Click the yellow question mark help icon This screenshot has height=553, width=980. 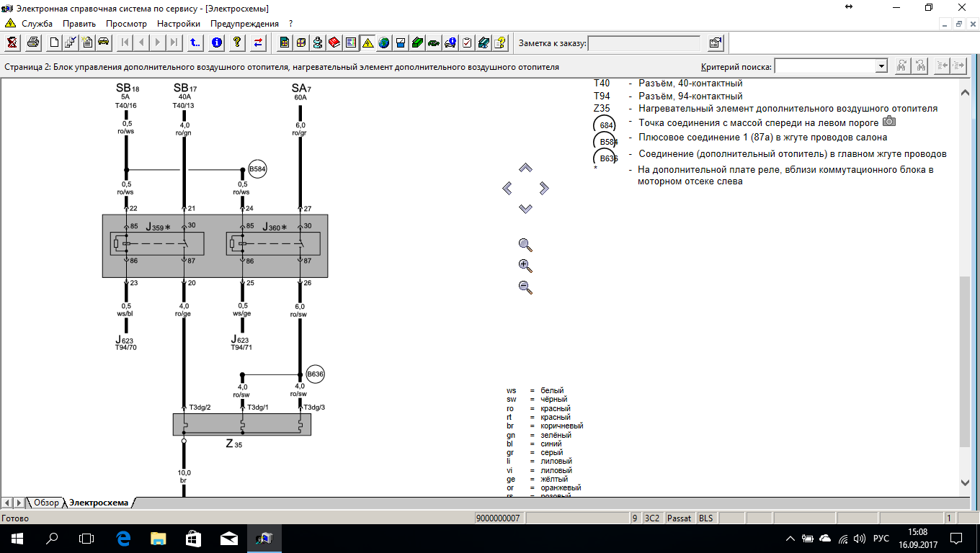[x=237, y=42]
